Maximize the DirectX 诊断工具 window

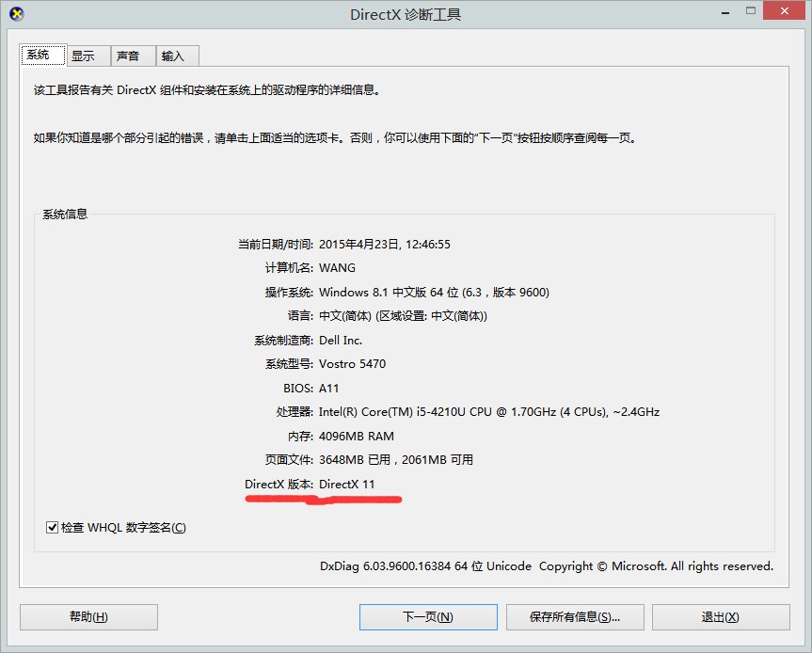753,11
